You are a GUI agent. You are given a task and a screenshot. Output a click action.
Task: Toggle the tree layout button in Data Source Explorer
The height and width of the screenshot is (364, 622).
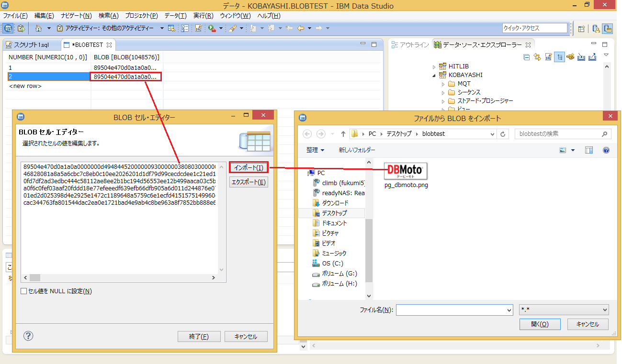559,57
